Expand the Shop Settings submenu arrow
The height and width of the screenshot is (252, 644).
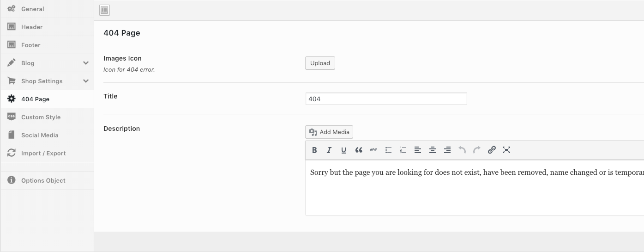pyautogui.click(x=86, y=81)
